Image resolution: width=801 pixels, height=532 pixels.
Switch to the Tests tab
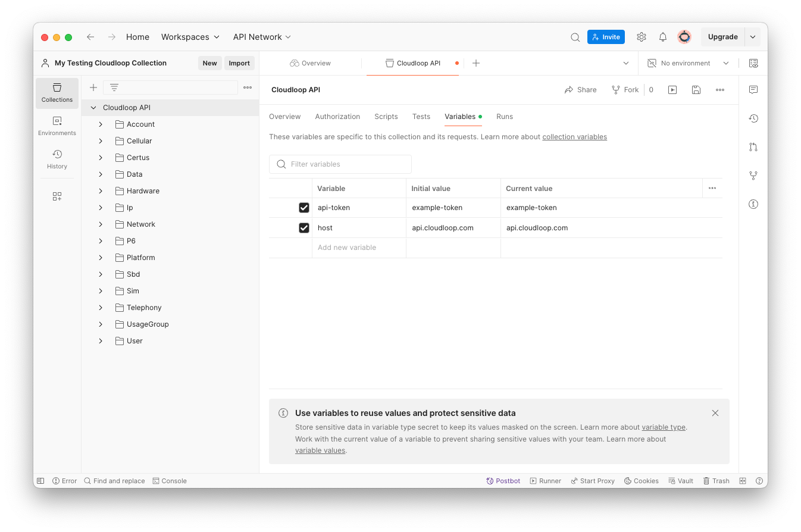[x=421, y=117]
